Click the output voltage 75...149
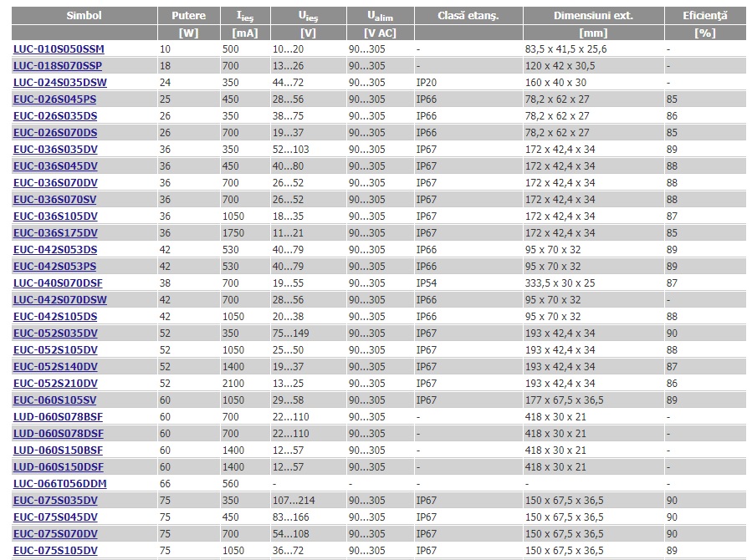 pos(290,333)
